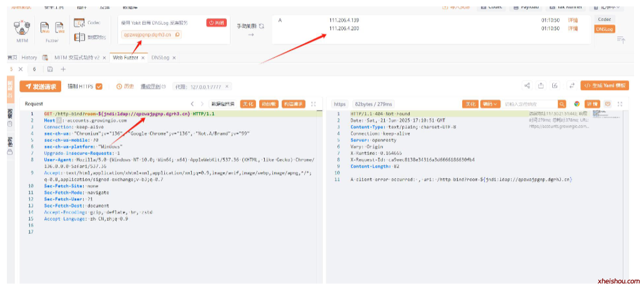Click the Generate Yaml template button

[605, 86]
